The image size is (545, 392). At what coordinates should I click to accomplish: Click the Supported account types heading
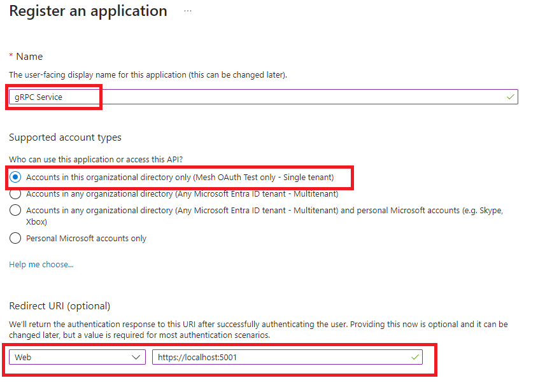(65, 137)
